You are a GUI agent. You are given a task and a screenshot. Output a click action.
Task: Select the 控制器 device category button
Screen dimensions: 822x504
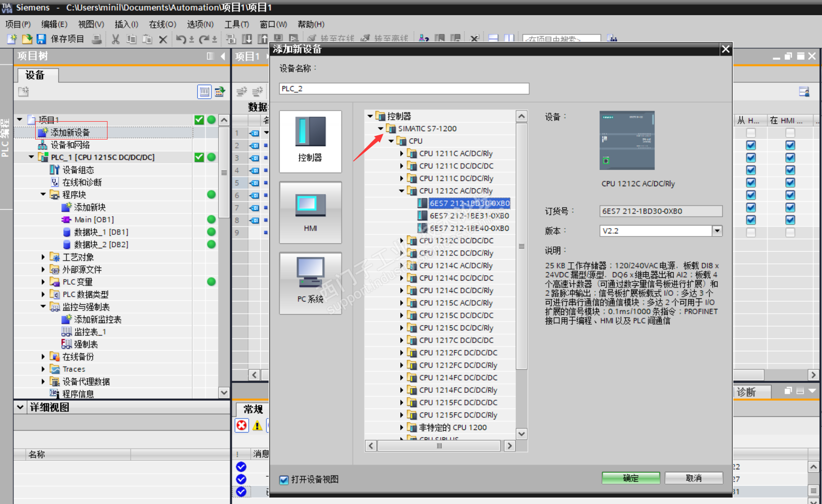[x=310, y=141]
